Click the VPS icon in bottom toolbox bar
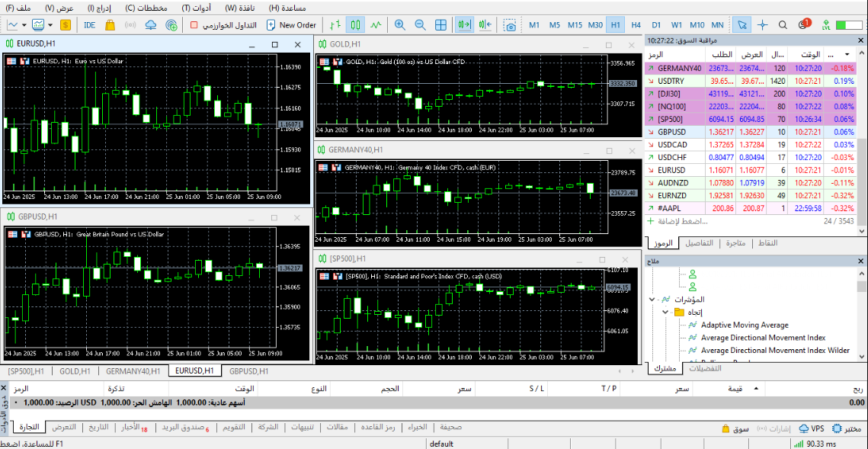This screenshot has height=449, width=868. click(812, 428)
